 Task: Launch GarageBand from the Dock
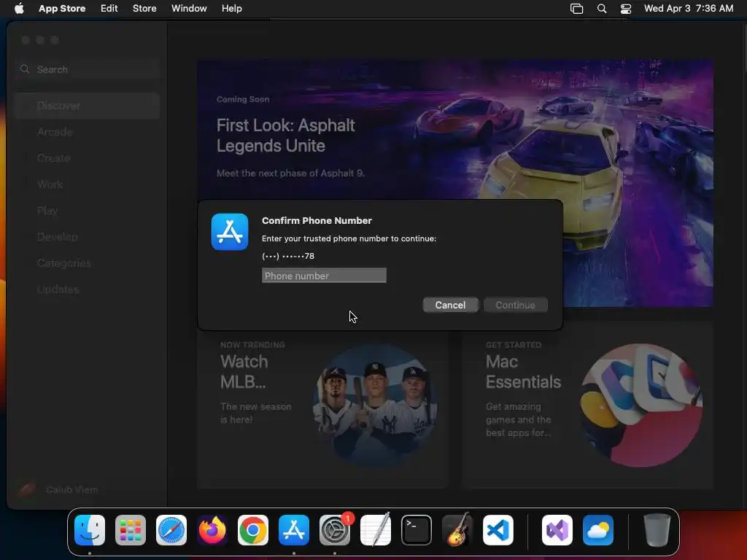pos(457,530)
